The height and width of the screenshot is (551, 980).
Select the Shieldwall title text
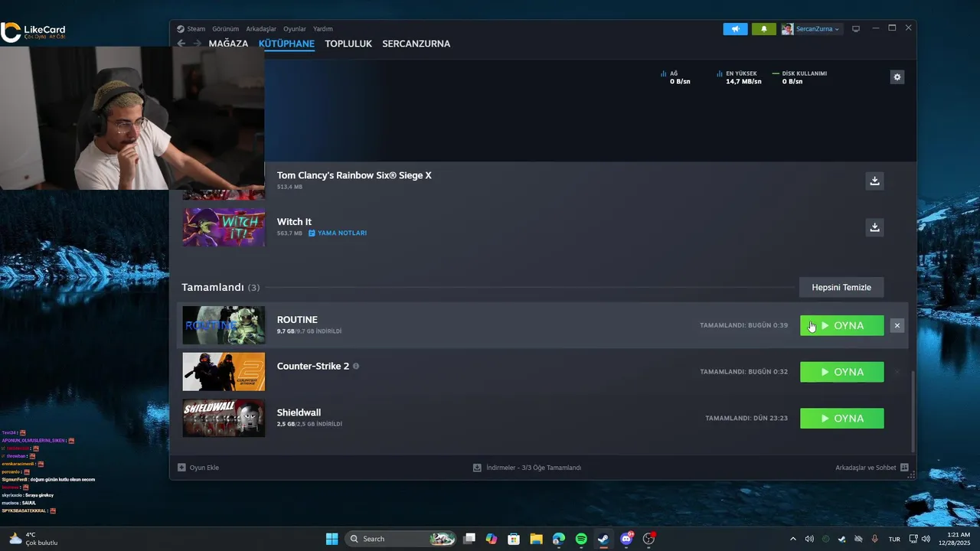point(299,412)
